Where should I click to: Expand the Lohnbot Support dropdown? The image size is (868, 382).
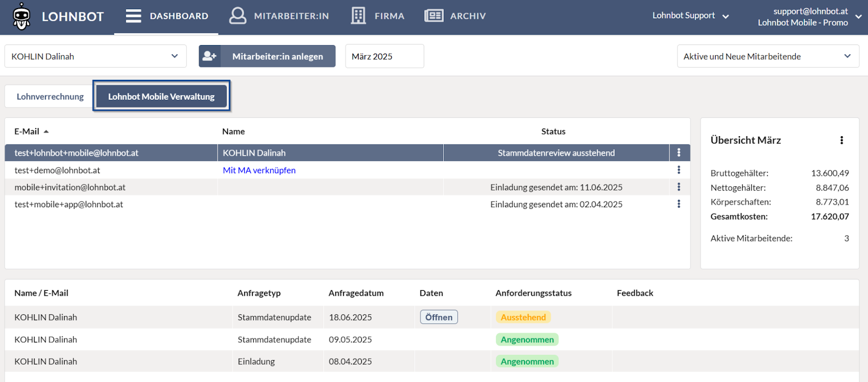725,16
